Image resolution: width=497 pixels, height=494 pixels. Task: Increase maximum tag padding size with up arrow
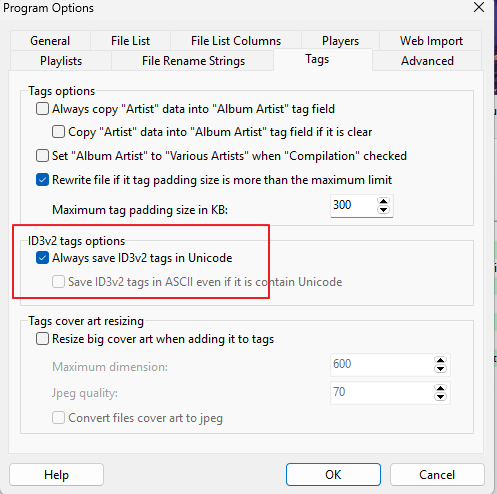[383, 202]
